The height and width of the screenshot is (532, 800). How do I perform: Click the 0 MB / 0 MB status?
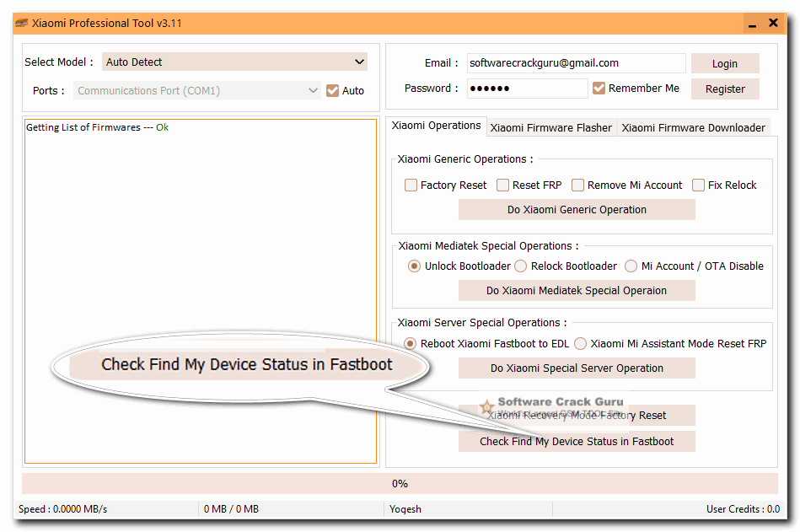(x=231, y=509)
